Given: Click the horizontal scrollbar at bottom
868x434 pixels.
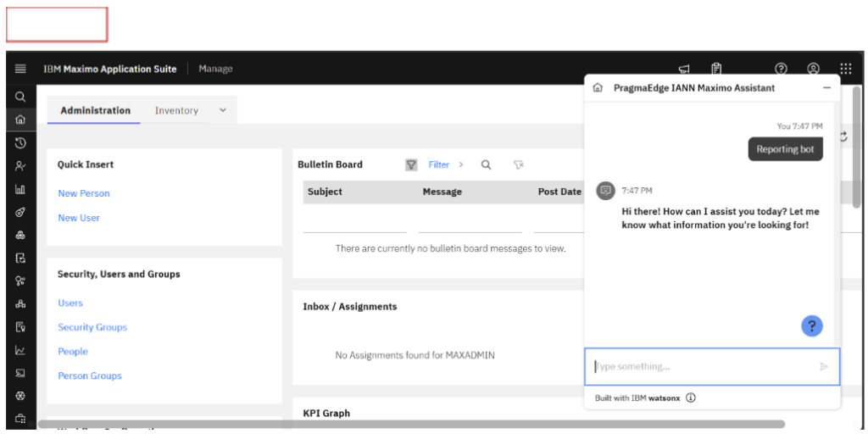Looking at the screenshot, I should click(411, 424).
